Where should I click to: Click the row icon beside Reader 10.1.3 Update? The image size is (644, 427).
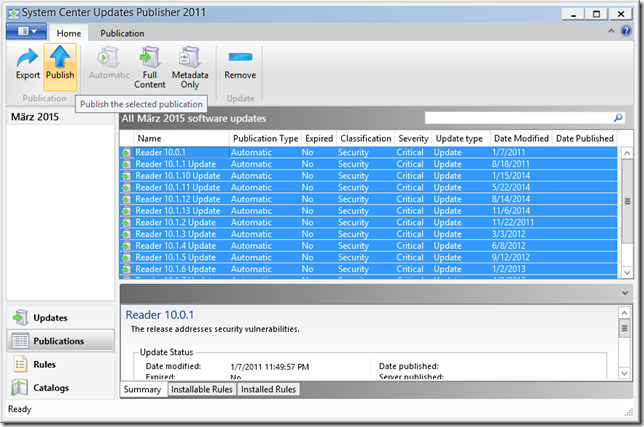(x=126, y=234)
